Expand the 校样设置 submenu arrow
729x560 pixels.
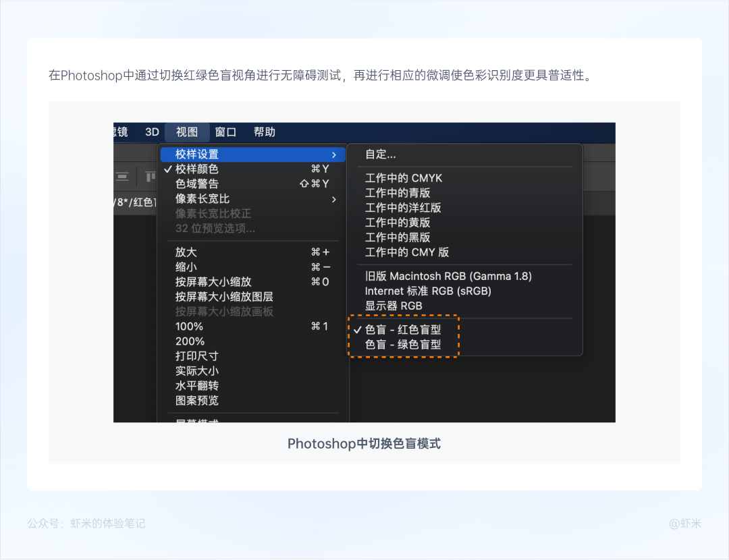334,155
